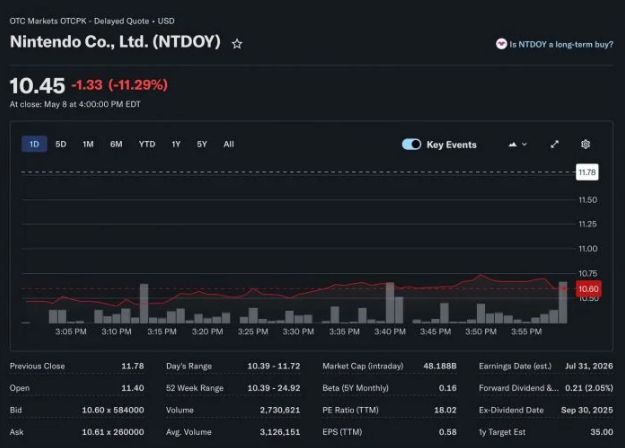The width and height of the screenshot is (625, 448).
Task: Select the 6M time range tab
Action: [116, 144]
